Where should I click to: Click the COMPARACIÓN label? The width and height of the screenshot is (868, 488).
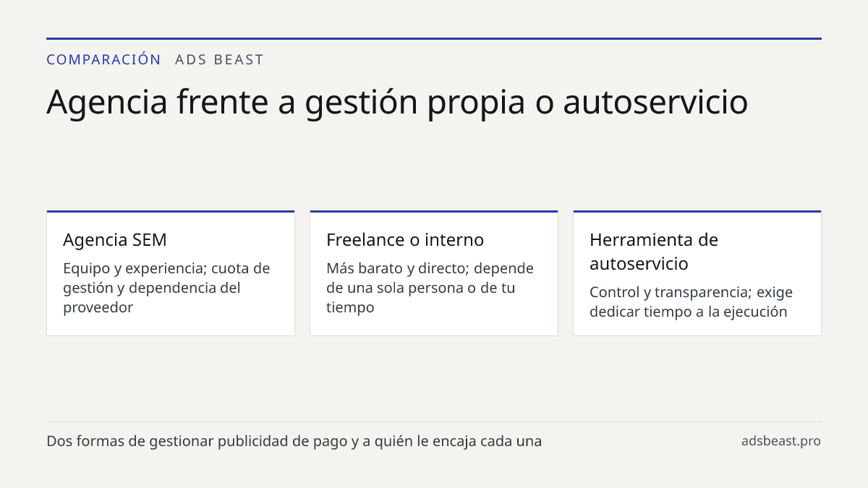pos(103,59)
